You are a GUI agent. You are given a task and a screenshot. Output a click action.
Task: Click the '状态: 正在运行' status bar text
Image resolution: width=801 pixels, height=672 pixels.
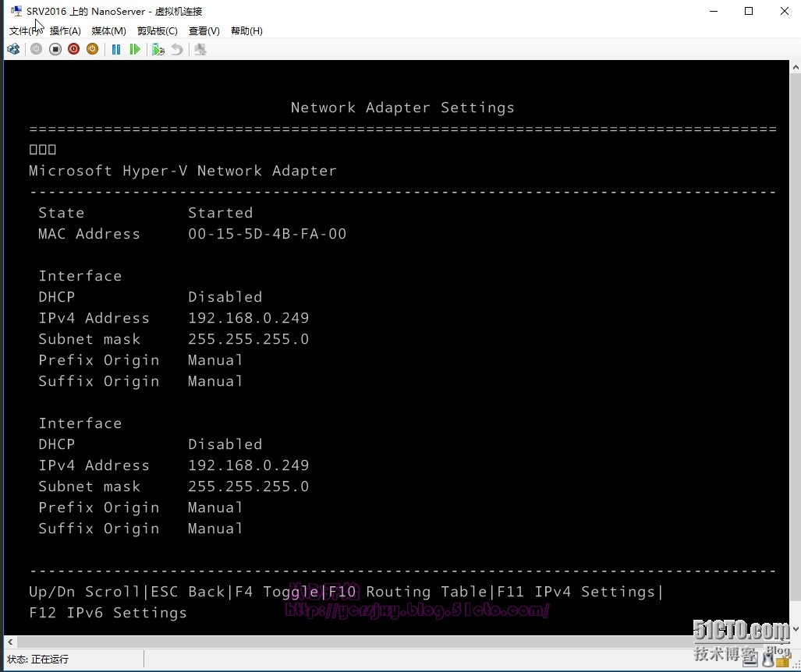[37, 660]
